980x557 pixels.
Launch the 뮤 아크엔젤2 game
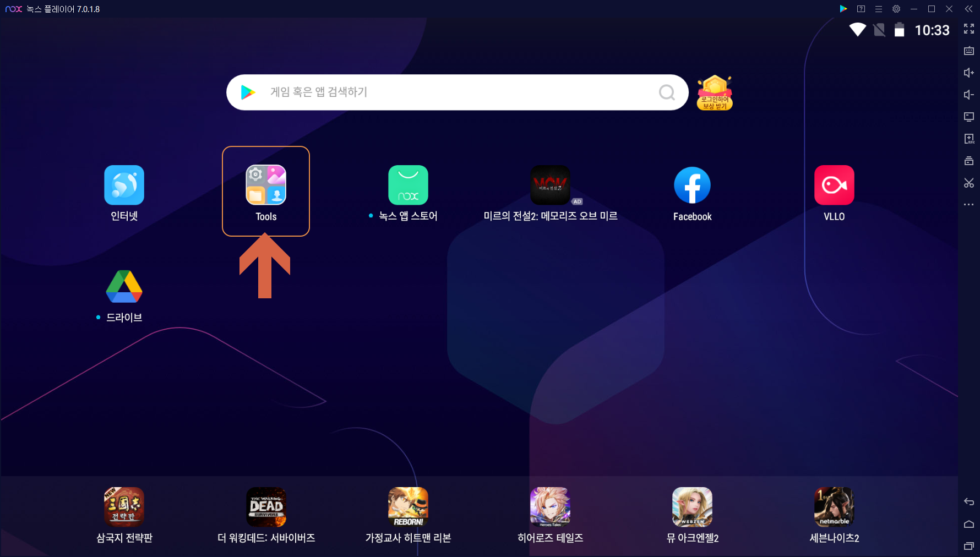[692, 507]
